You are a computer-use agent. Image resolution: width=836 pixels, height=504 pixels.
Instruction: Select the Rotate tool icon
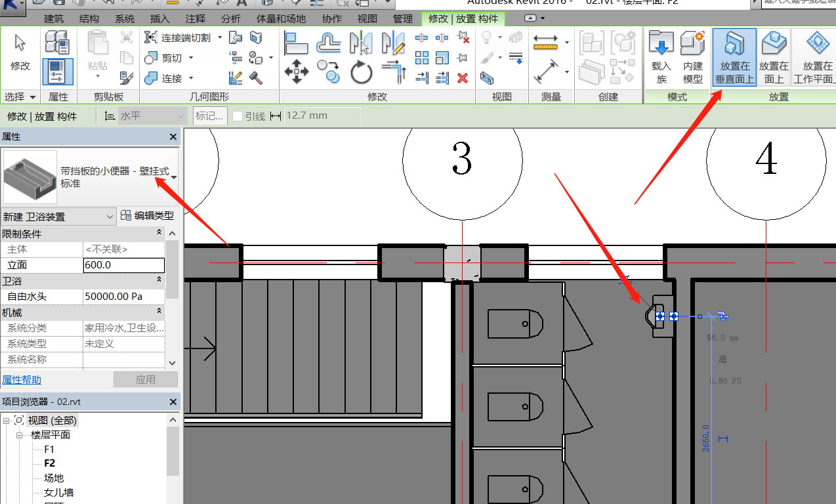pos(361,72)
